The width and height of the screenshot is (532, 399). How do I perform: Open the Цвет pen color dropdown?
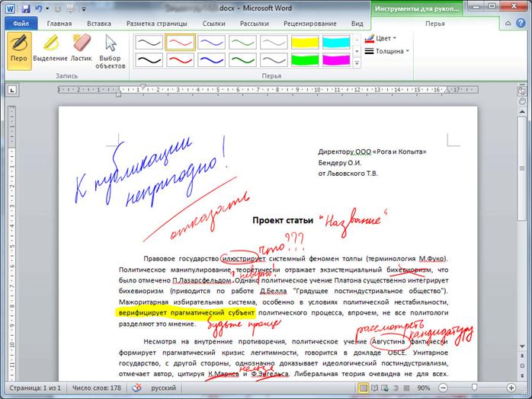pos(380,38)
